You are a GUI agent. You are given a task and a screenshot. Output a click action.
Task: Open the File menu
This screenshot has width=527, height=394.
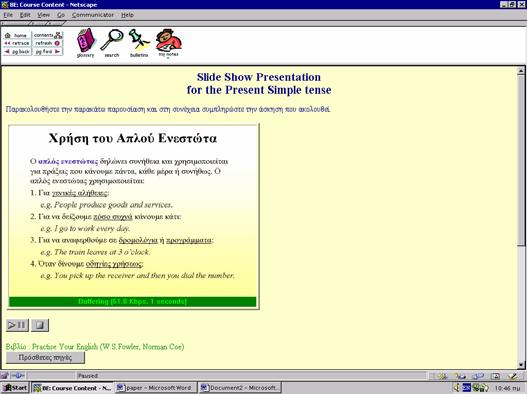tap(8, 15)
